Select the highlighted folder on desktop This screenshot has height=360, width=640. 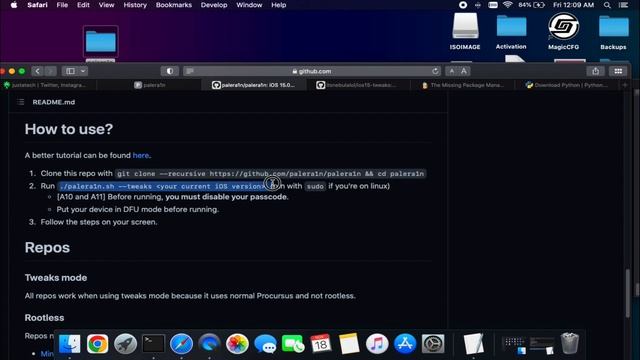point(100,42)
